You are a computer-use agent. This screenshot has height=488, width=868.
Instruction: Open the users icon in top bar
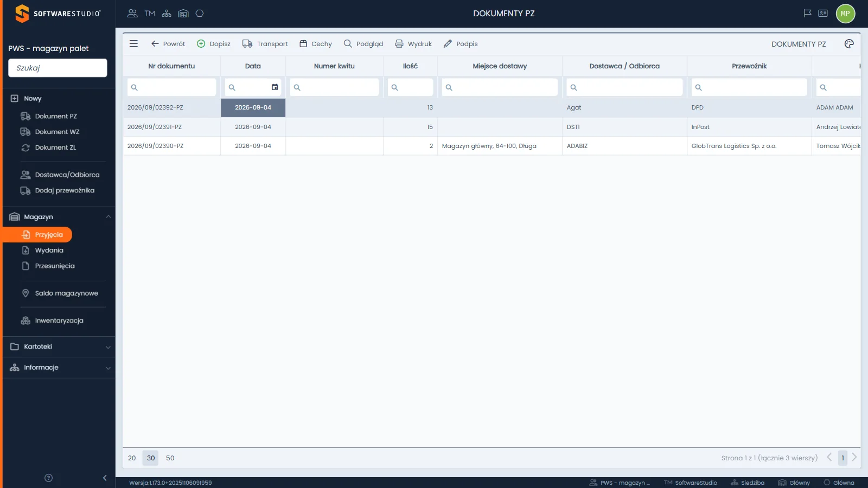pos(132,14)
